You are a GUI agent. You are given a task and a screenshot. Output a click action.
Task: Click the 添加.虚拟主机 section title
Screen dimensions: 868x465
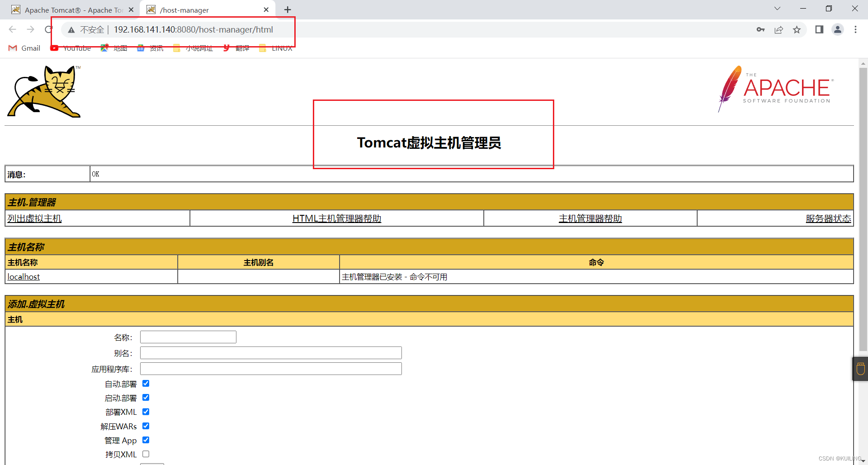point(36,304)
